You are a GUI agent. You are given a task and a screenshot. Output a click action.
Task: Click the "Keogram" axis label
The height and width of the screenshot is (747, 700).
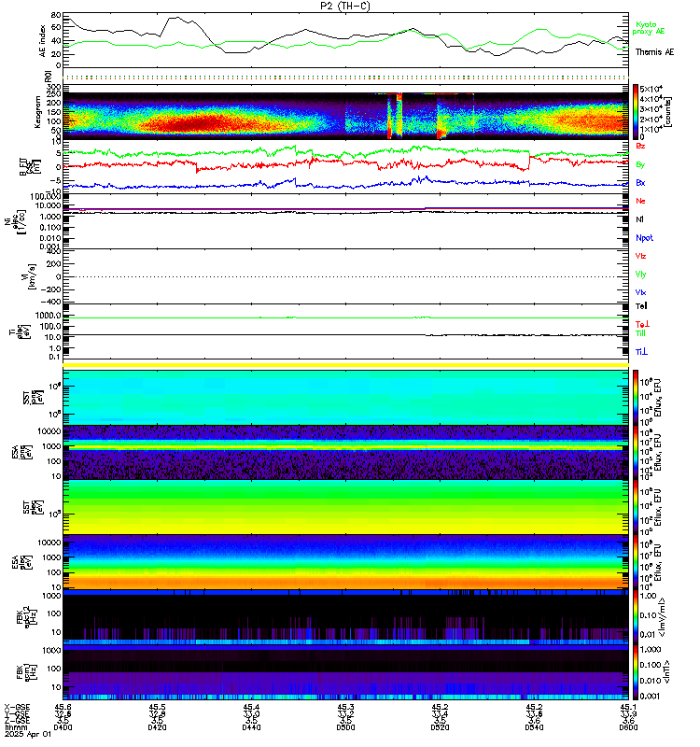pyautogui.click(x=37, y=112)
